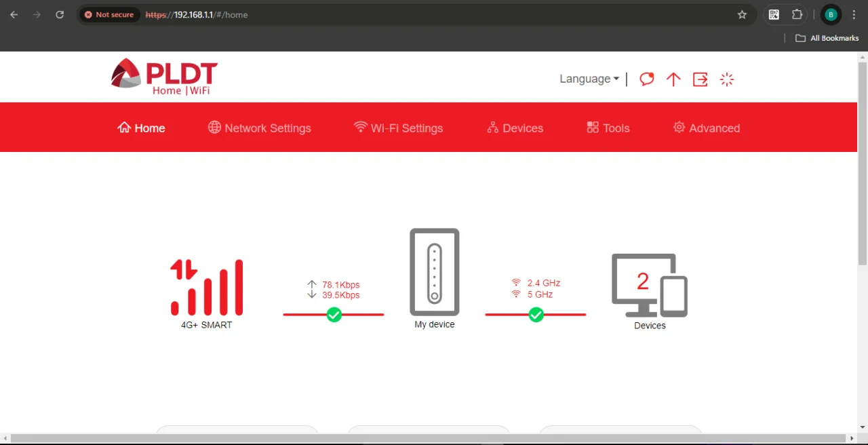
Task: Open the Devices tab
Action: click(x=515, y=128)
